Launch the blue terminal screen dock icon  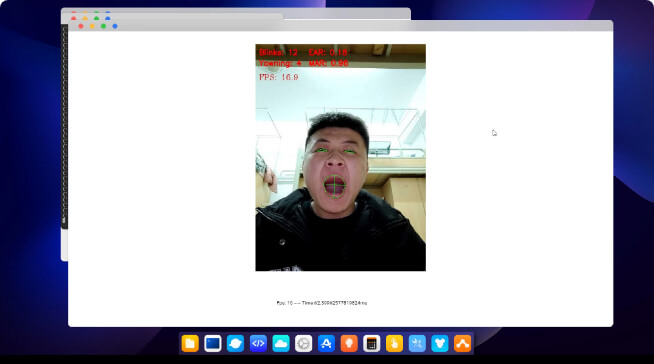[213, 344]
